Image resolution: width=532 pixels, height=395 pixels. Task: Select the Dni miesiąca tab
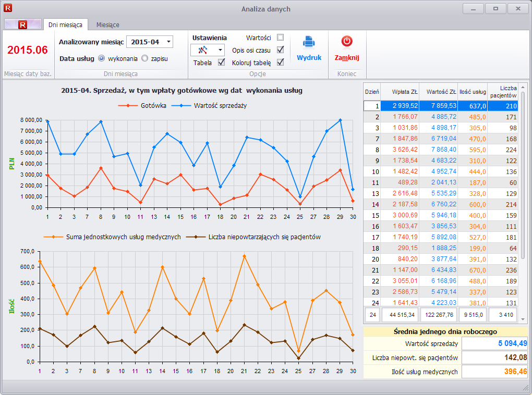65,24
